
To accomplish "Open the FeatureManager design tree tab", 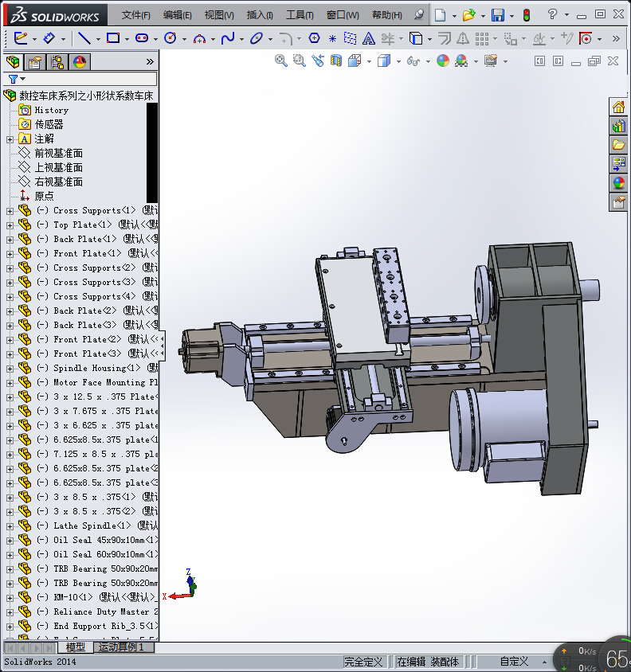I will 13,62.
